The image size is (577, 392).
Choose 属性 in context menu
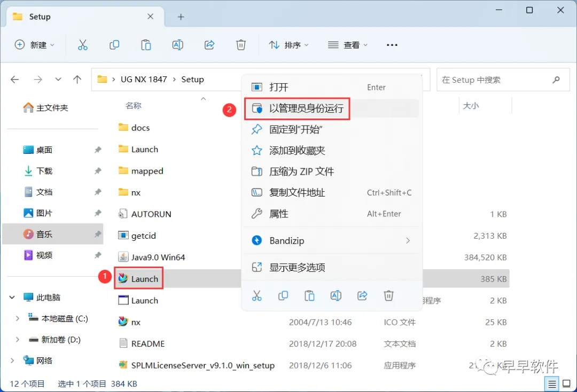coord(332,214)
